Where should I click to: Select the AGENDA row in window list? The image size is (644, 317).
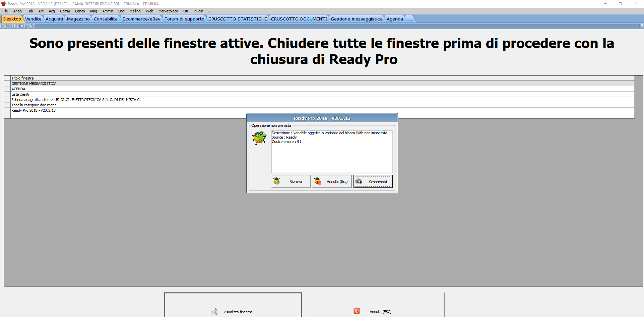coord(322,89)
